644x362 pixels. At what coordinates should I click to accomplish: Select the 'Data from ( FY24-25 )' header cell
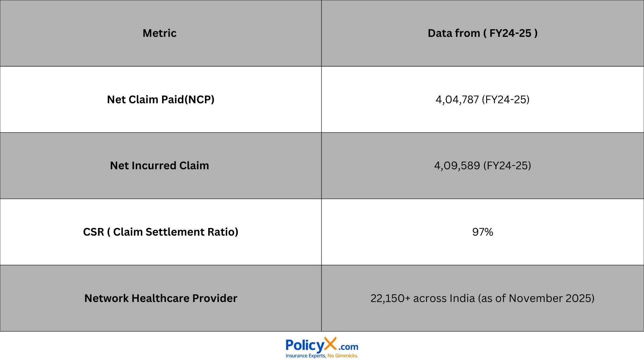pos(482,33)
